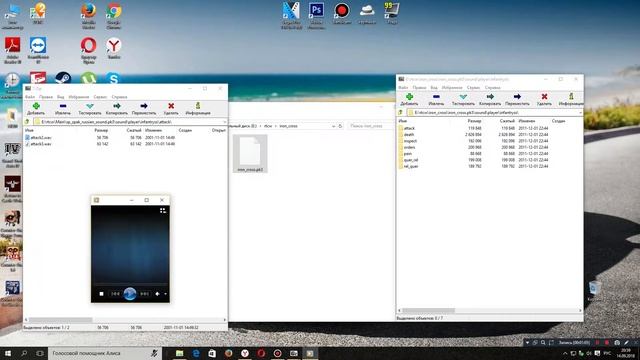
Task: Click Переместить in the left 7-Zip window
Action: [x=144, y=109]
